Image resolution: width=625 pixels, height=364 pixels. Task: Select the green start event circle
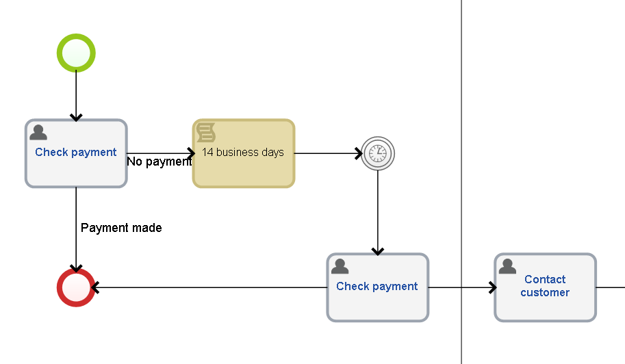point(76,53)
